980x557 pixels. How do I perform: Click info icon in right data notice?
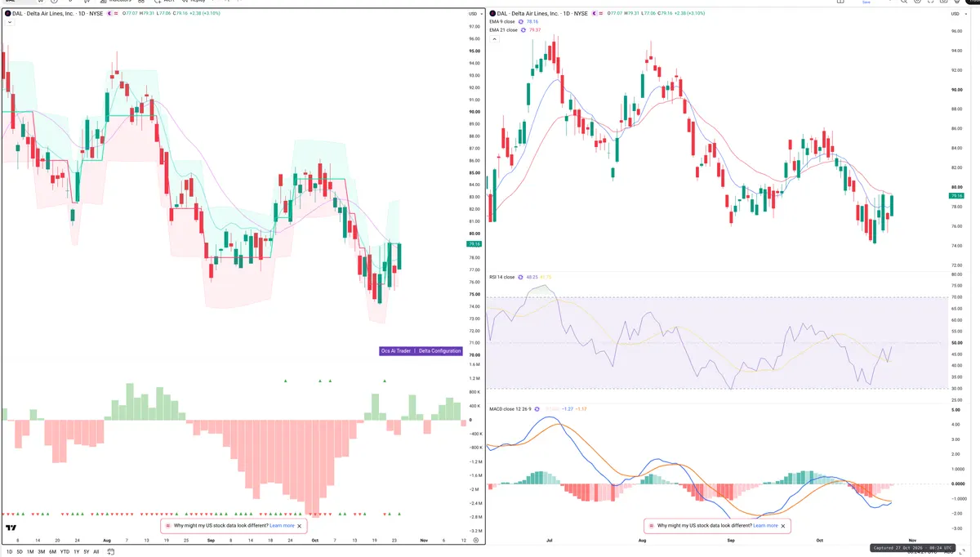tap(652, 526)
